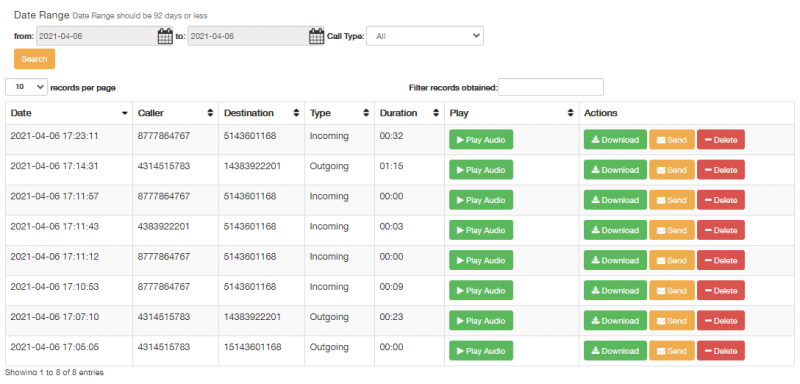Click the from date input field

pyautogui.click(x=97, y=37)
